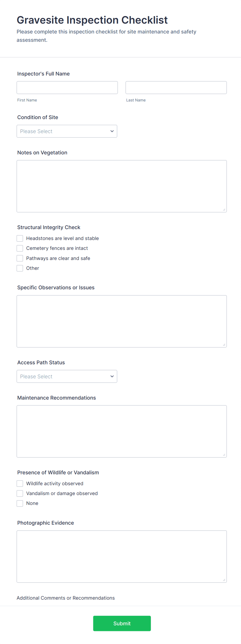The height and width of the screenshot is (644, 241).
Task: Click the First Name input field
Action: click(x=67, y=88)
